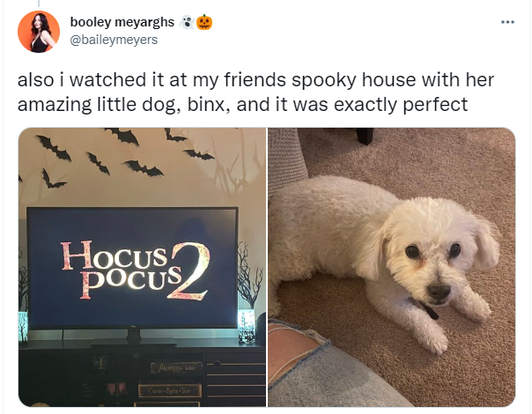This screenshot has height=414, width=532.
Task: Click the ghost emoji beside the display name
Action: (186, 22)
